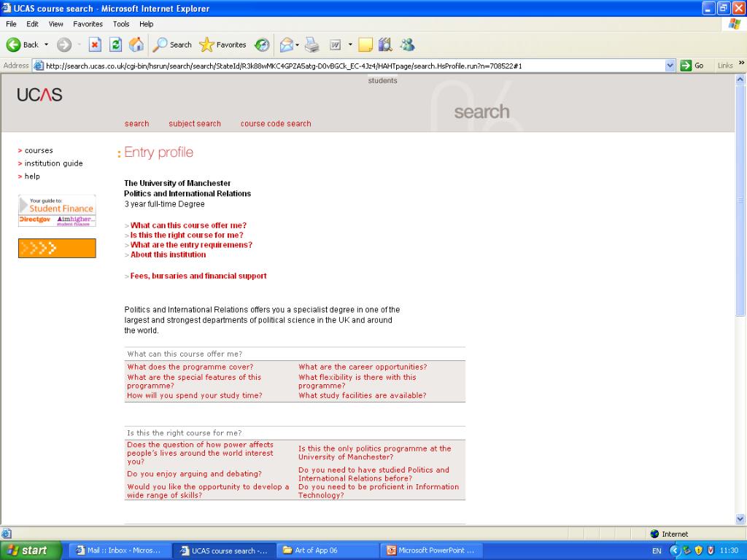747x560 pixels.
Task: Expand the Links toolbar chevron
Action: point(741,63)
